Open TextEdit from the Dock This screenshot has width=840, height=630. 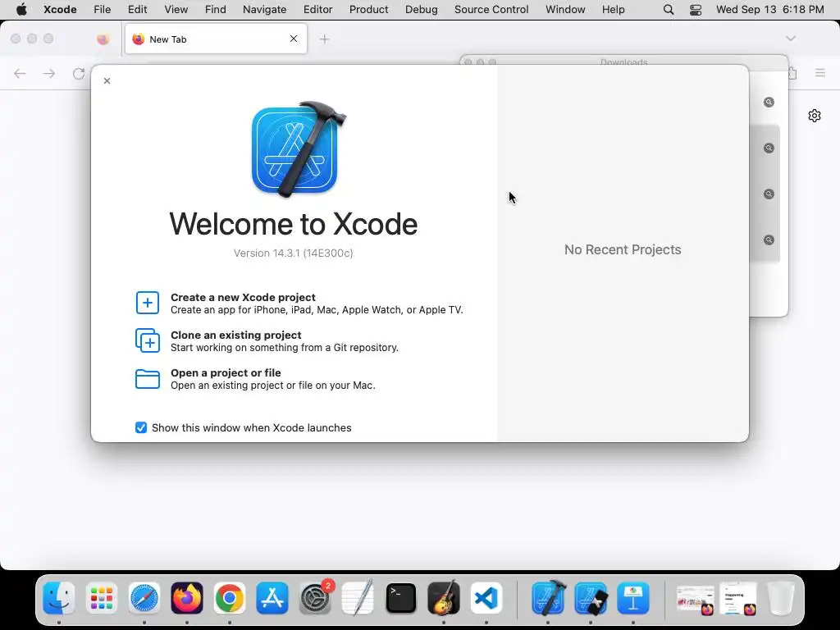coord(358,598)
